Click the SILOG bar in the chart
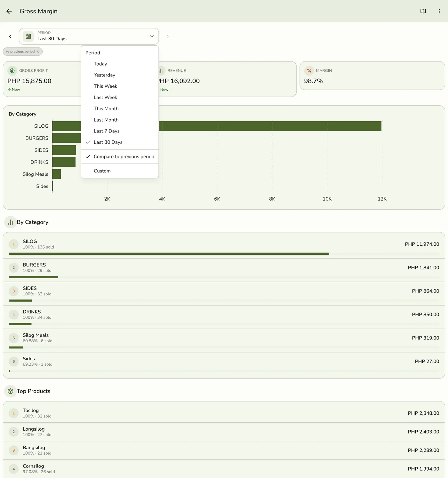 pyautogui.click(x=270, y=126)
